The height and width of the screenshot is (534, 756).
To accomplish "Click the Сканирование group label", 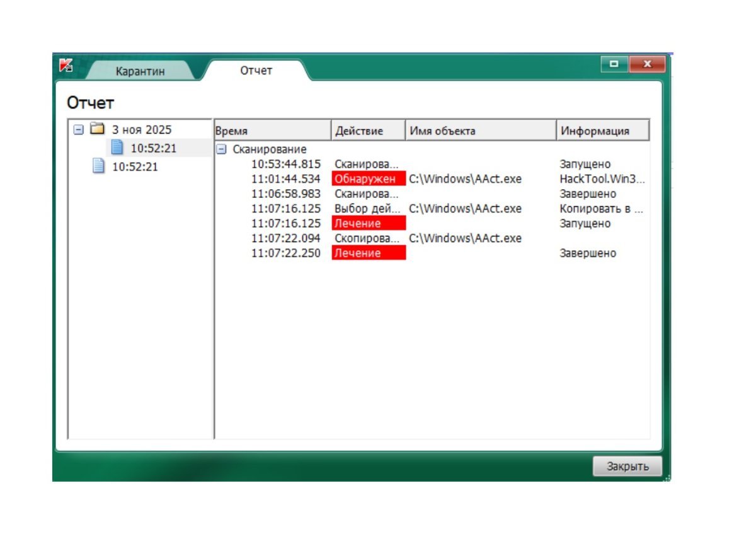I will (270, 149).
